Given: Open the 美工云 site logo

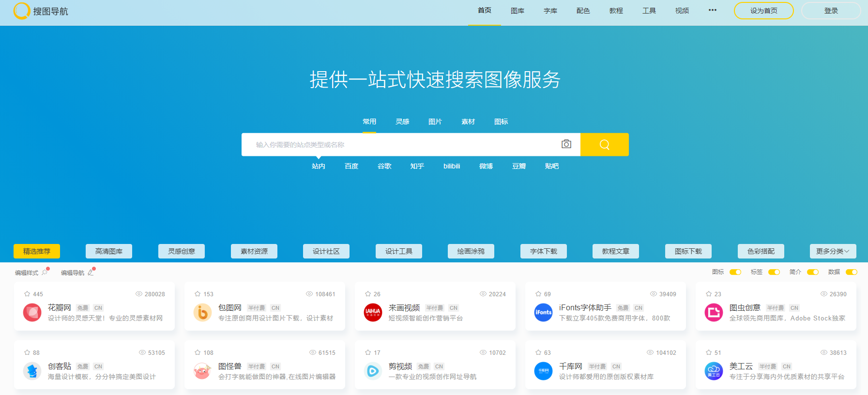Looking at the screenshot, I should click(x=714, y=371).
